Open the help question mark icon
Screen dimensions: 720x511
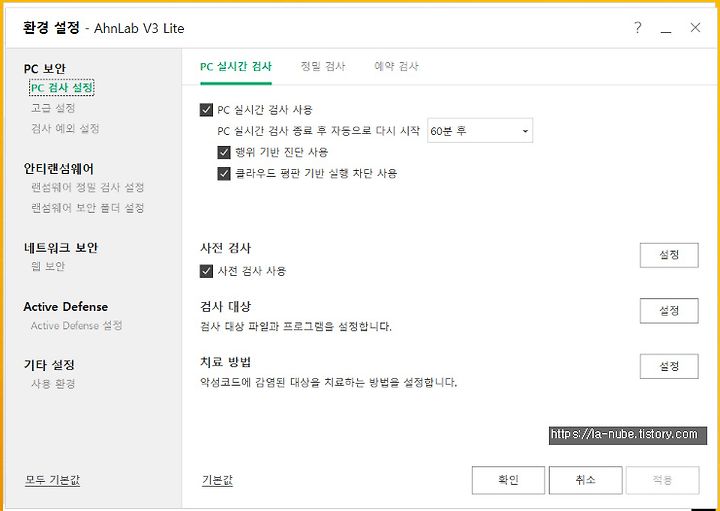(x=637, y=28)
